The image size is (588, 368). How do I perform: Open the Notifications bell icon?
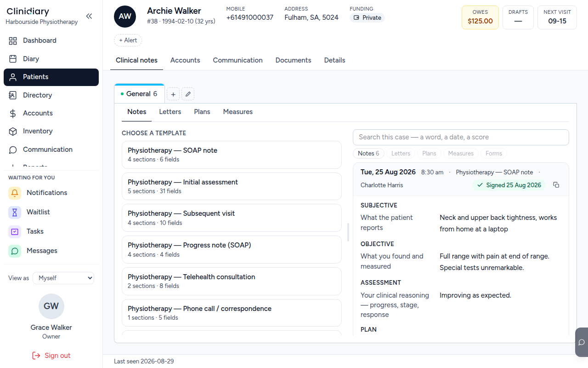15,193
